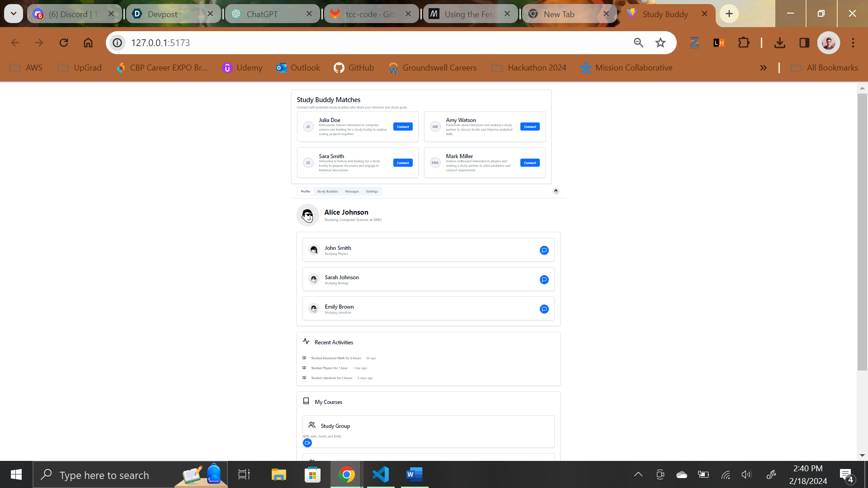Viewport: 868px width, 488px height.
Task: Connect with Julia Doe
Action: pyautogui.click(x=403, y=127)
